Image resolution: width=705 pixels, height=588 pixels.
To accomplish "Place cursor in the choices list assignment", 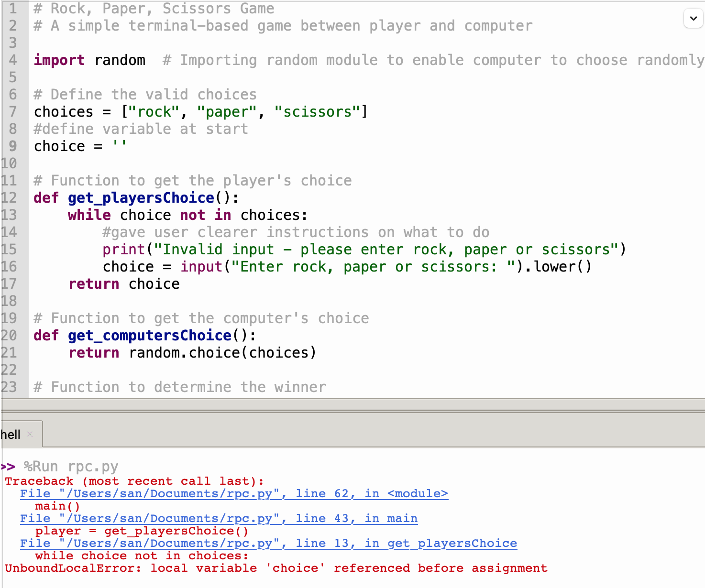I will tap(200, 112).
